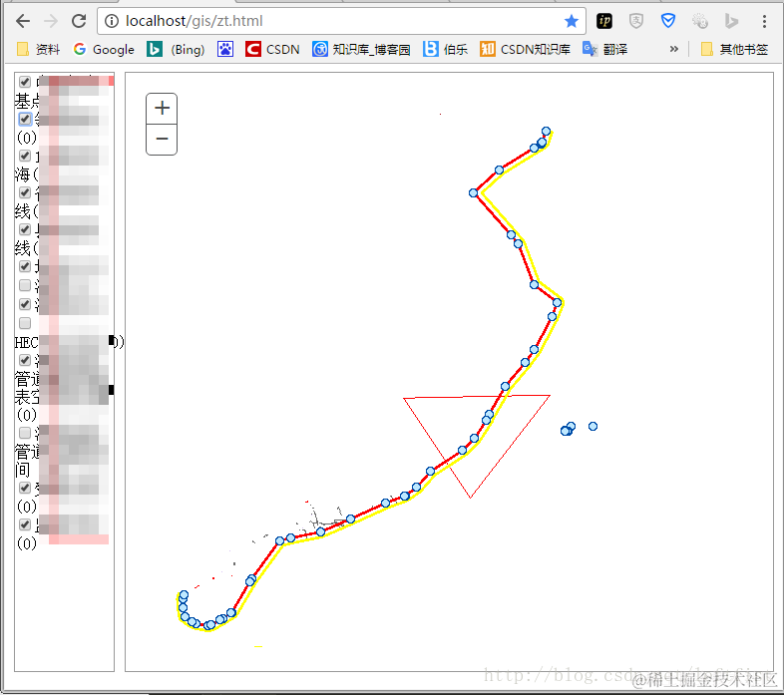This screenshot has width=784, height=695.
Task: Select the topmost blue point of the route
Action: 546,131
